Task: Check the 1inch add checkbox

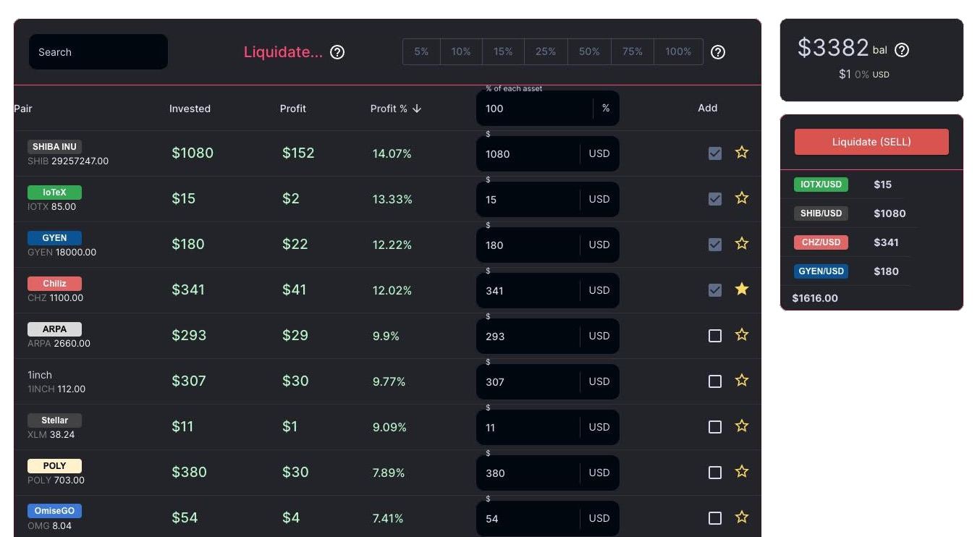Action: (715, 381)
